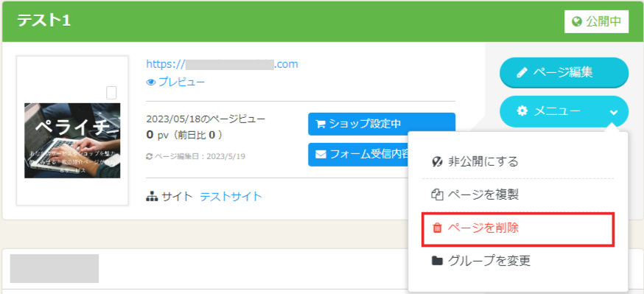
Task: Click the テスト1 page title
Action: click(x=44, y=21)
